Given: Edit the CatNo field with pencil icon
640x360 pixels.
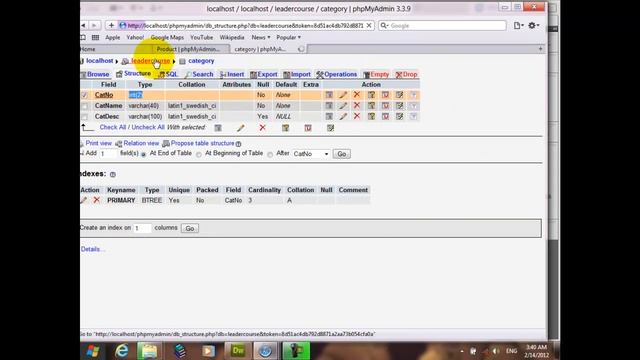Looking at the screenshot, I should tap(343, 95).
